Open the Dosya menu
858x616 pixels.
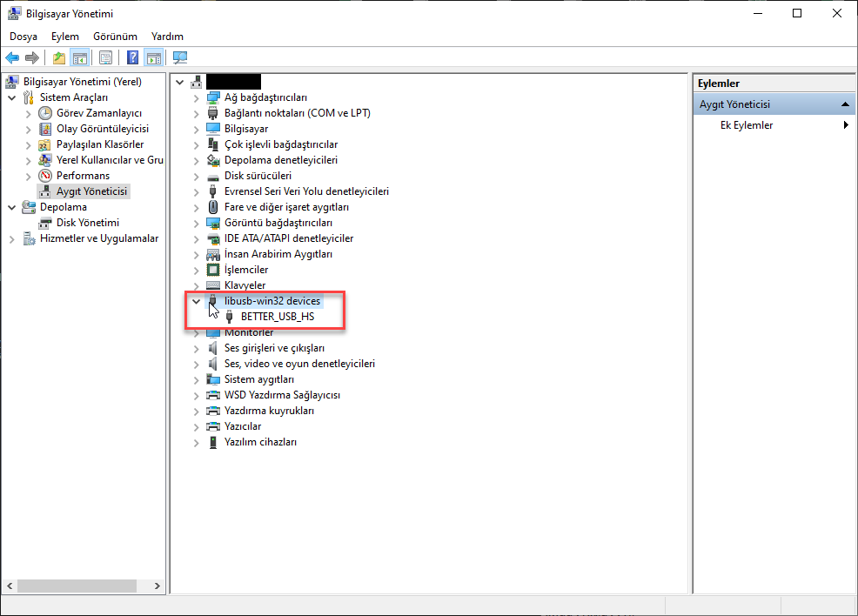pyautogui.click(x=23, y=36)
